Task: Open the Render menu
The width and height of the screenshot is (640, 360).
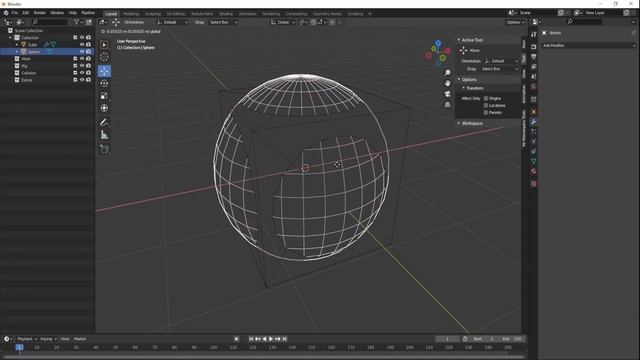Action: (39, 13)
